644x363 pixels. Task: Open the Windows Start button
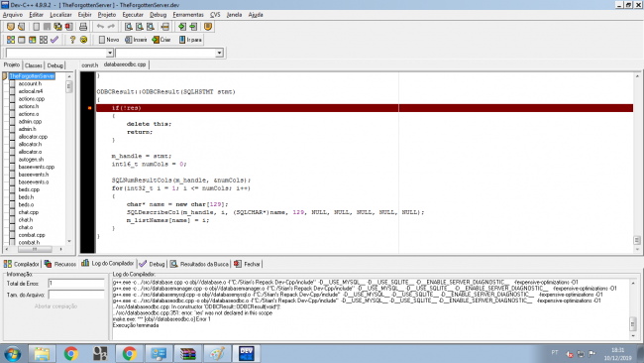[x=12, y=353]
